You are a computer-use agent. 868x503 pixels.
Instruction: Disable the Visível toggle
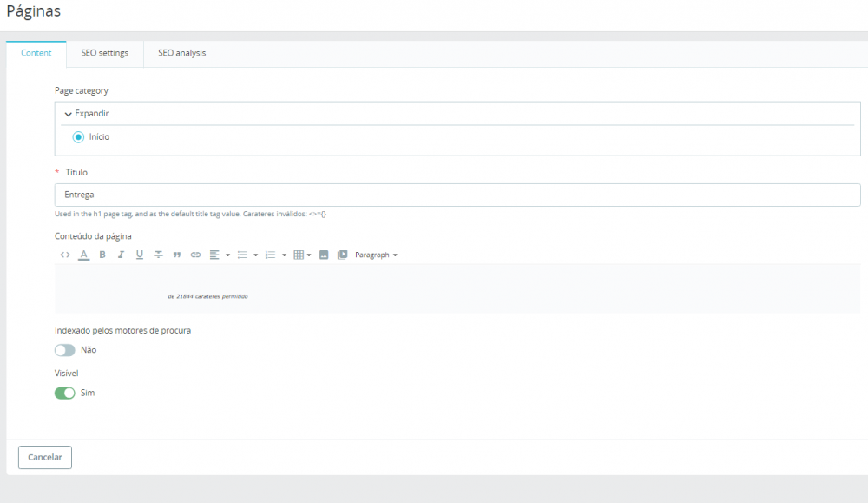pos(64,393)
